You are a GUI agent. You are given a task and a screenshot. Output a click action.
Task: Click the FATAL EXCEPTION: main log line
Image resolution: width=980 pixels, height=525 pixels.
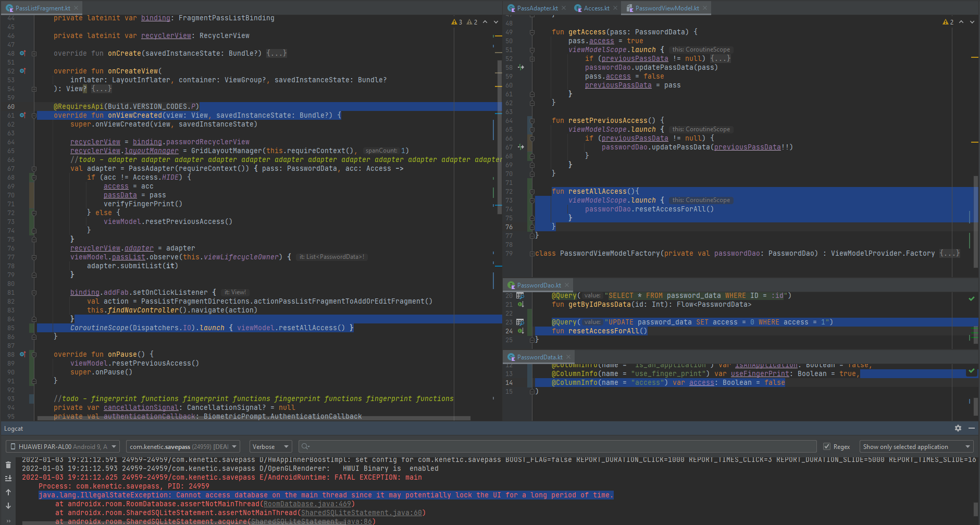(222, 477)
